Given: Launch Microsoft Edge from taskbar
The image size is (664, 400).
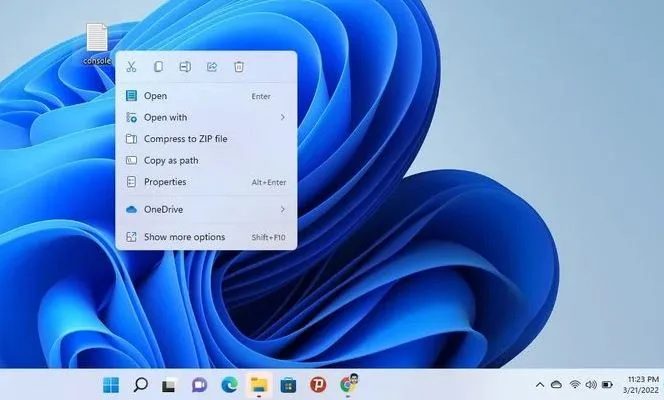Looking at the screenshot, I should (x=229, y=385).
